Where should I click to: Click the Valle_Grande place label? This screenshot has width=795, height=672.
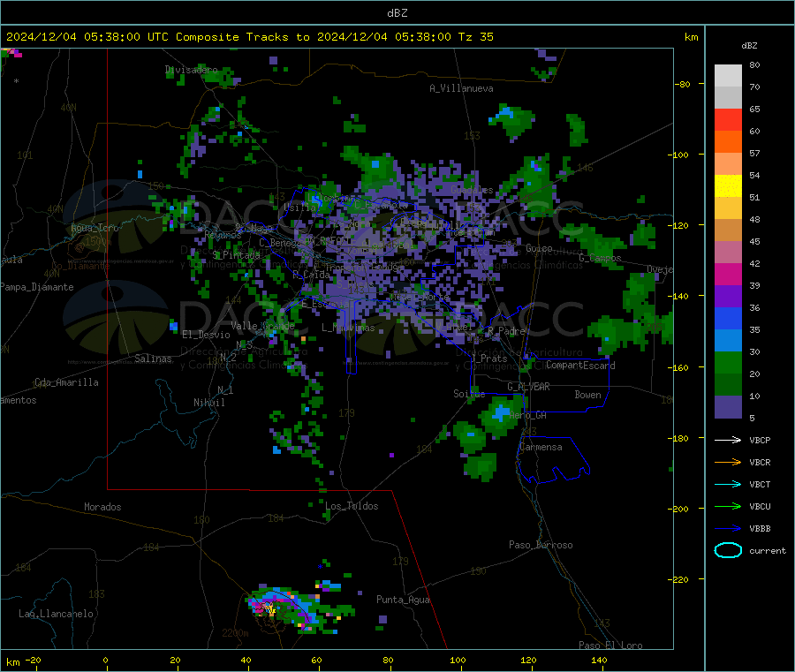click(262, 326)
